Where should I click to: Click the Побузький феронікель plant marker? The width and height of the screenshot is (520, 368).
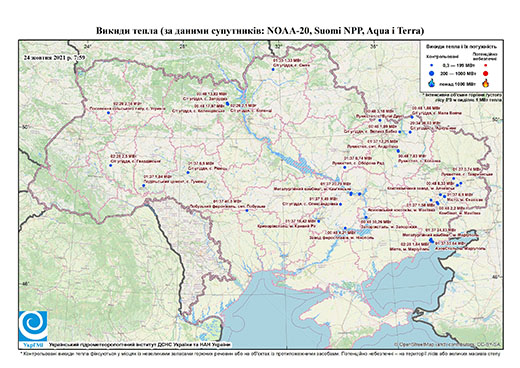click(x=247, y=210)
